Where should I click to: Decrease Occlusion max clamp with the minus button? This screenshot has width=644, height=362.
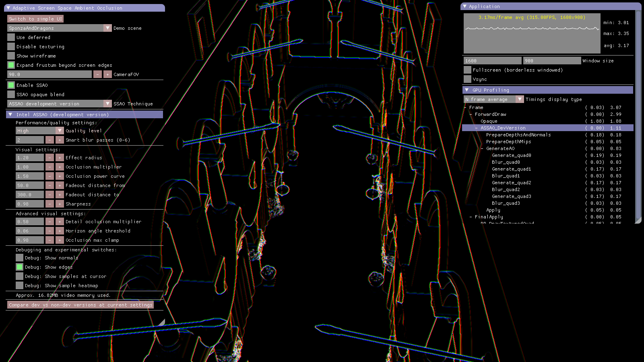(x=50, y=240)
